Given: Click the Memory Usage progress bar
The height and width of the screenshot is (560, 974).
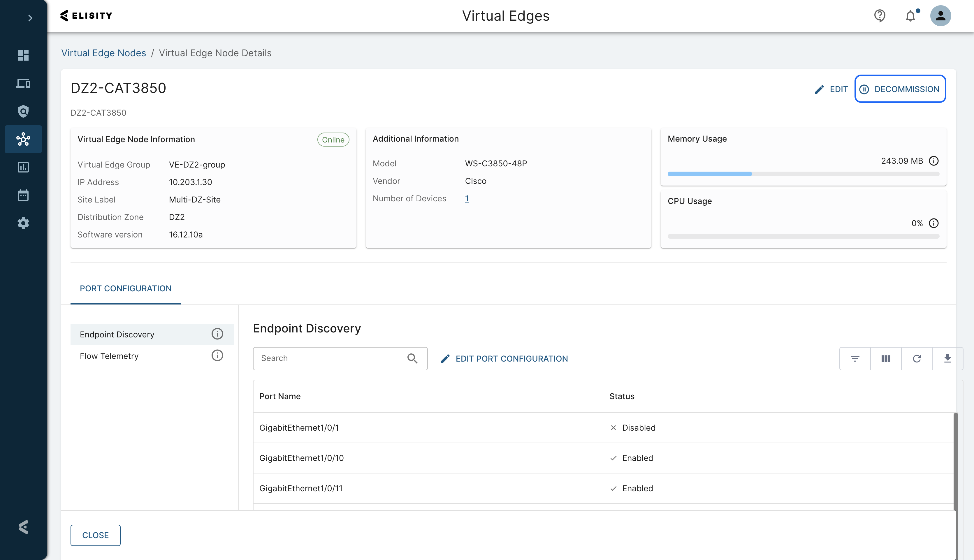Looking at the screenshot, I should pyautogui.click(x=803, y=174).
